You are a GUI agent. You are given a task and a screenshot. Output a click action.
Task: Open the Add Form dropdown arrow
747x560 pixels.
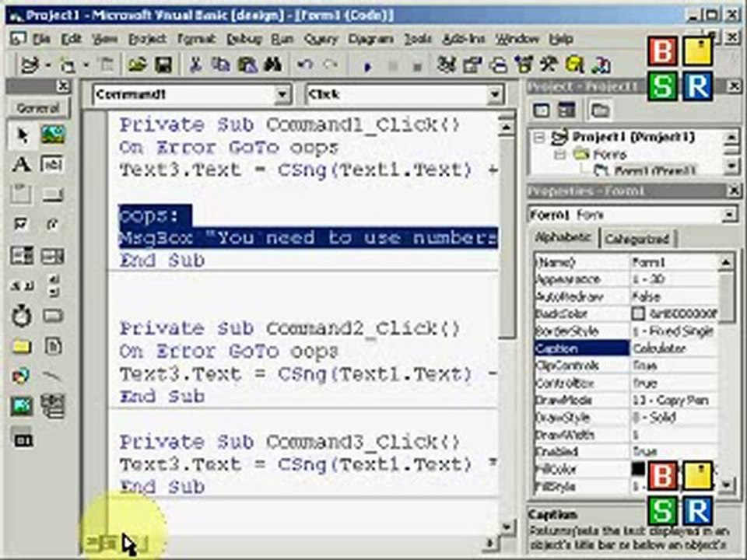86,65
